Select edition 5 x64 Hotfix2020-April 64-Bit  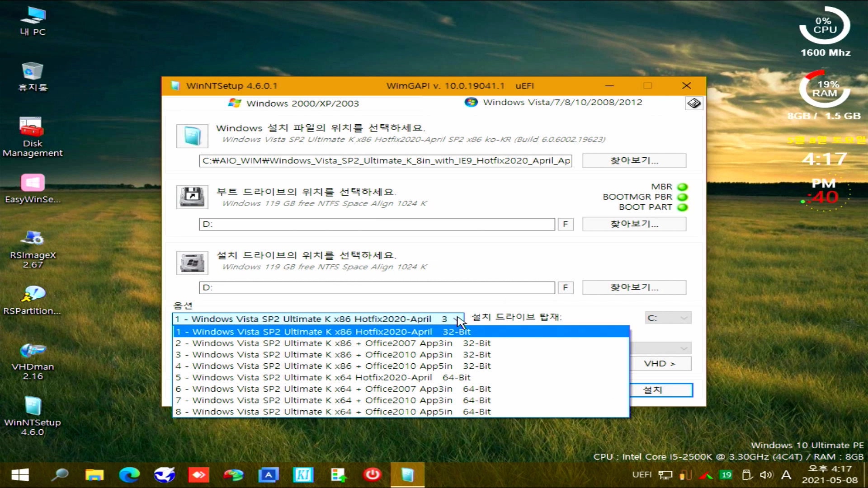[401, 377]
